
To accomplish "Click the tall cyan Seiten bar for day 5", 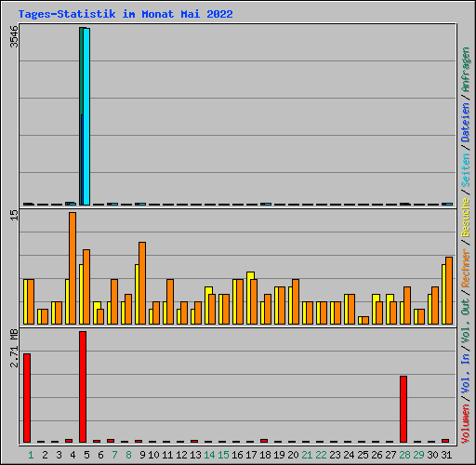I will 86,116.
